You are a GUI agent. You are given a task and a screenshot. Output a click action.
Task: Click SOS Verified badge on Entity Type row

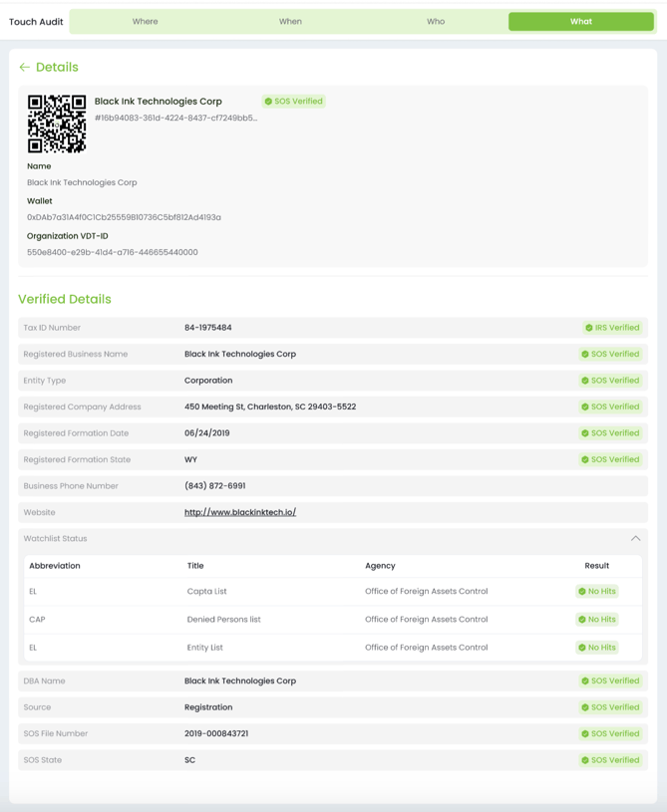(610, 381)
